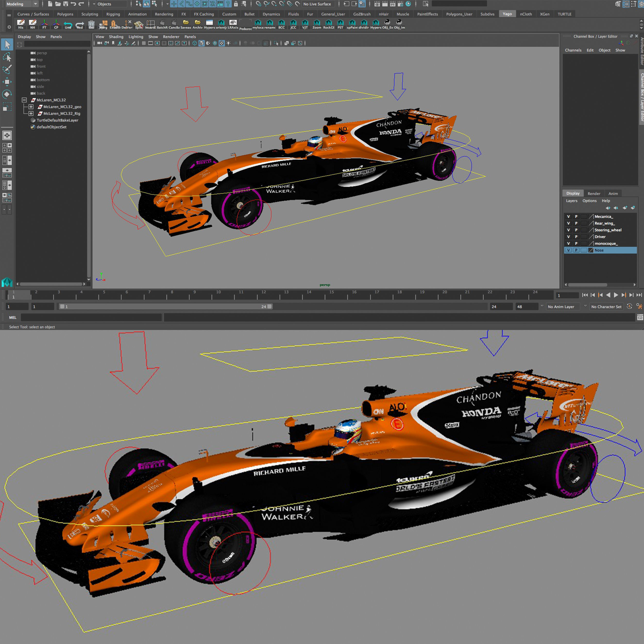The width and height of the screenshot is (644, 644).
Task: Pick the Paint Selection tool
Action: [x=7, y=69]
